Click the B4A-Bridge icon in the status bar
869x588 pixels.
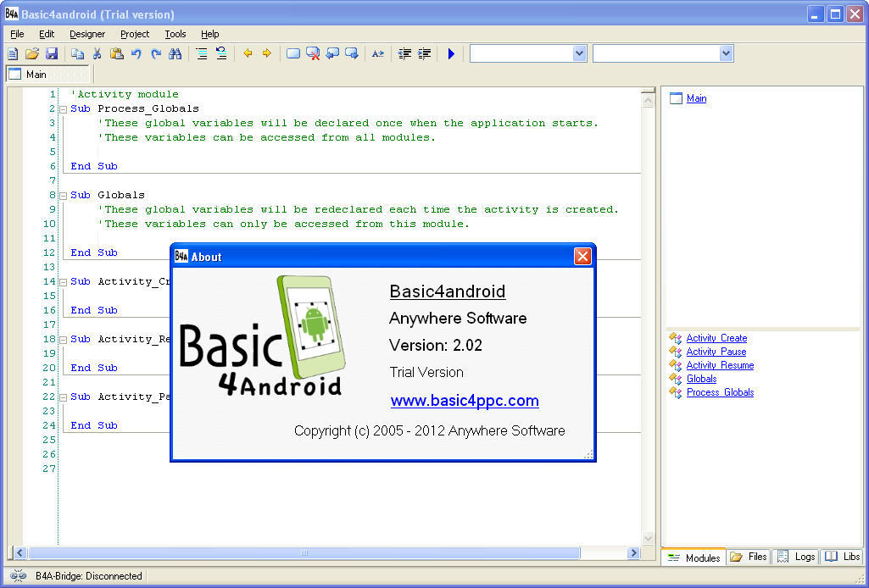pyautogui.click(x=17, y=575)
